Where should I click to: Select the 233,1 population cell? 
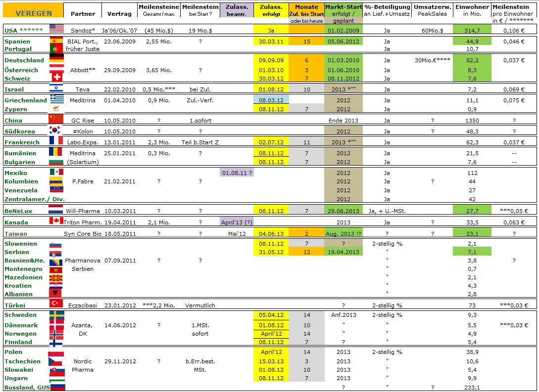point(472,387)
